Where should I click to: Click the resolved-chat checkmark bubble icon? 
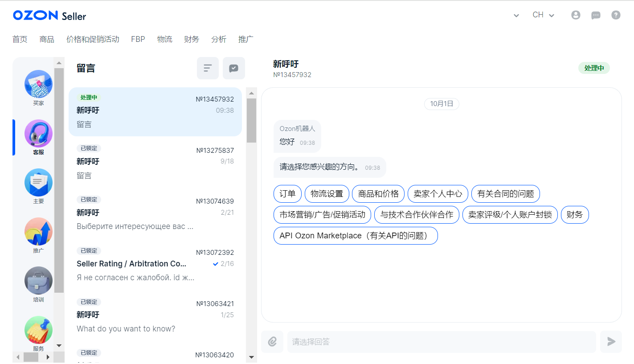point(233,68)
